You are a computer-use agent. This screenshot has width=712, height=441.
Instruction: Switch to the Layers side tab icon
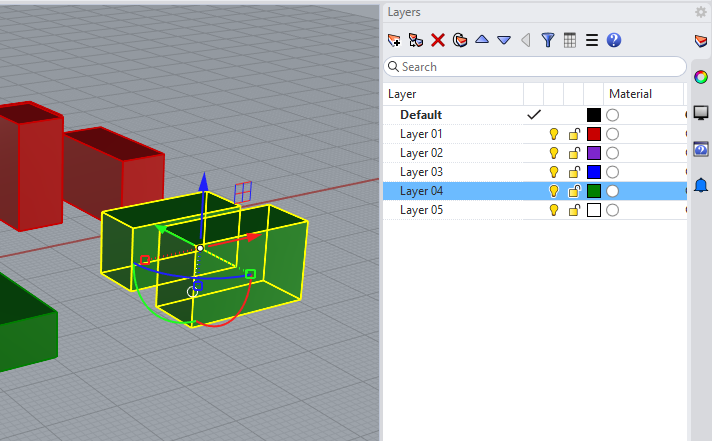pos(701,41)
